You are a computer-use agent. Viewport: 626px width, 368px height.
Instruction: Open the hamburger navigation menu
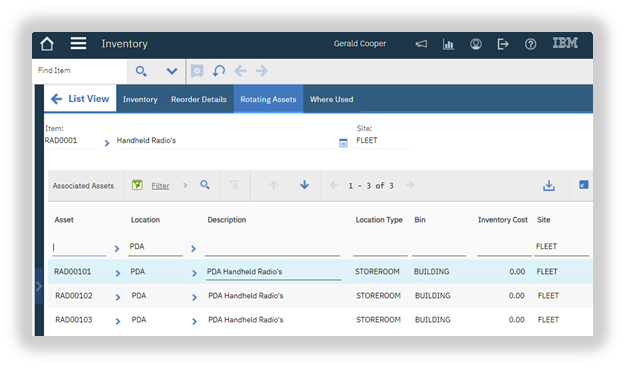click(78, 43)
